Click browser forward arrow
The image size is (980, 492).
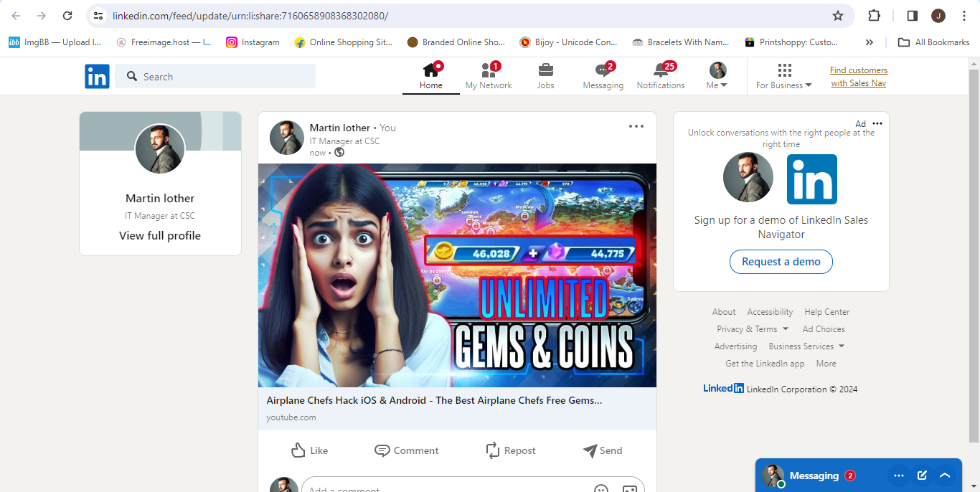[x=42, y=16]
